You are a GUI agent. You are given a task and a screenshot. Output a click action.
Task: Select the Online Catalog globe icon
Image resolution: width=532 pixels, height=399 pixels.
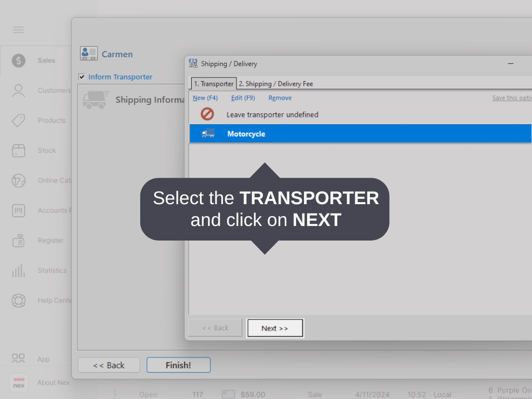(18, 180)
